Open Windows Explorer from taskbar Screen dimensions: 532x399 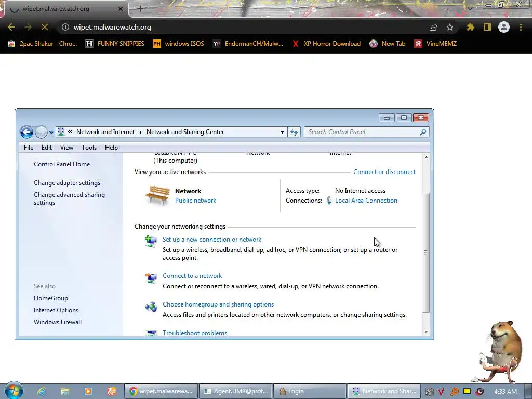[65, 391]
